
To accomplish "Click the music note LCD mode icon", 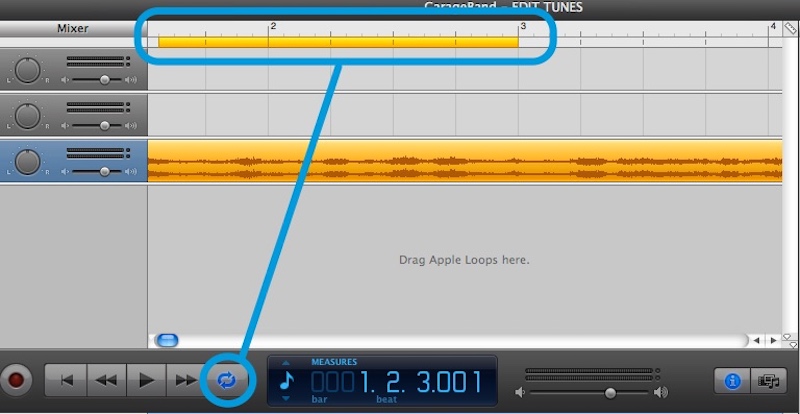I will tap(287, 380).
